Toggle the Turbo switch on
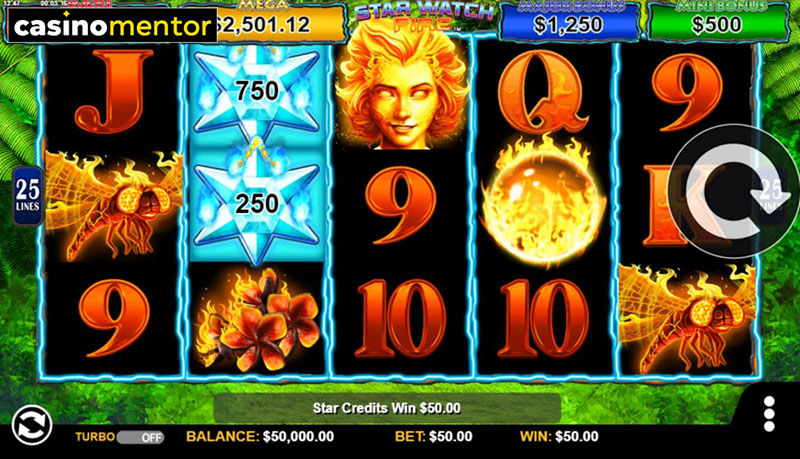The image size is (800, 459). pos(140,437)
